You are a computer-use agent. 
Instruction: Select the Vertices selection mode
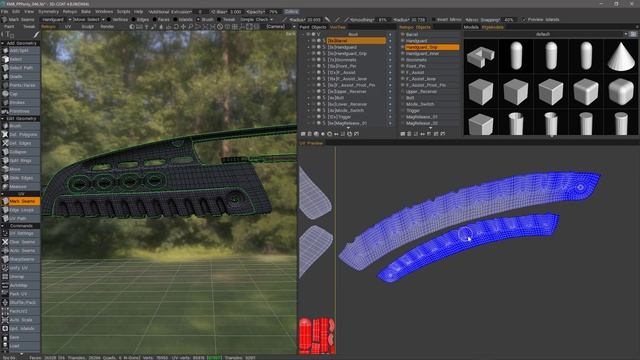[x=117, y=19]
